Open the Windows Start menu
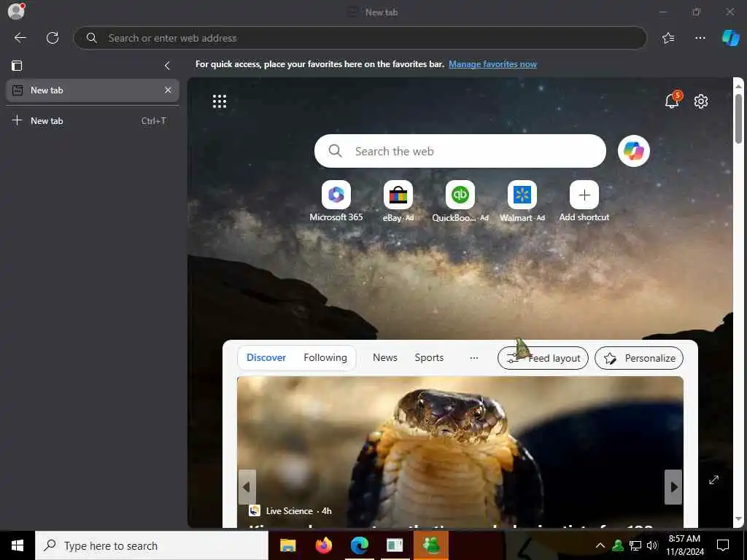The image size is (747, 560). click(18, 545)
